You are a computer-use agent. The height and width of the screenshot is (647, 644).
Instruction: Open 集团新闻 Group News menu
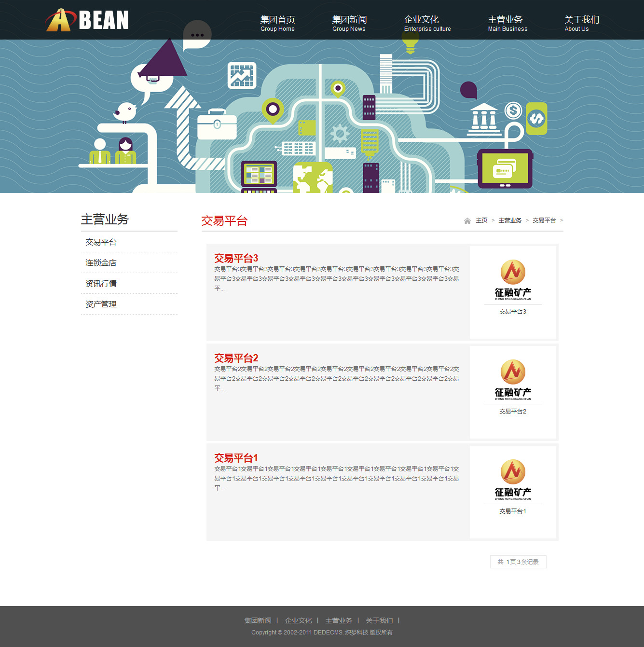(349, 23)
